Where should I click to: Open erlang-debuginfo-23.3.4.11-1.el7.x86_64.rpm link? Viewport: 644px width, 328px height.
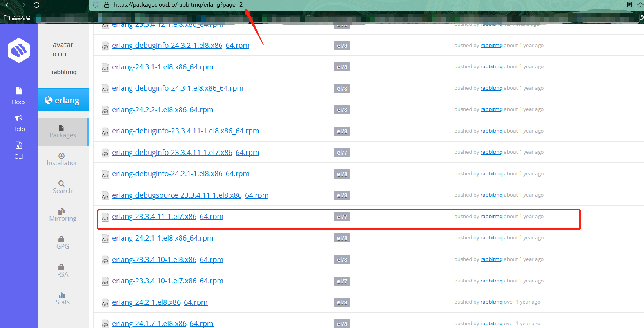185,152
